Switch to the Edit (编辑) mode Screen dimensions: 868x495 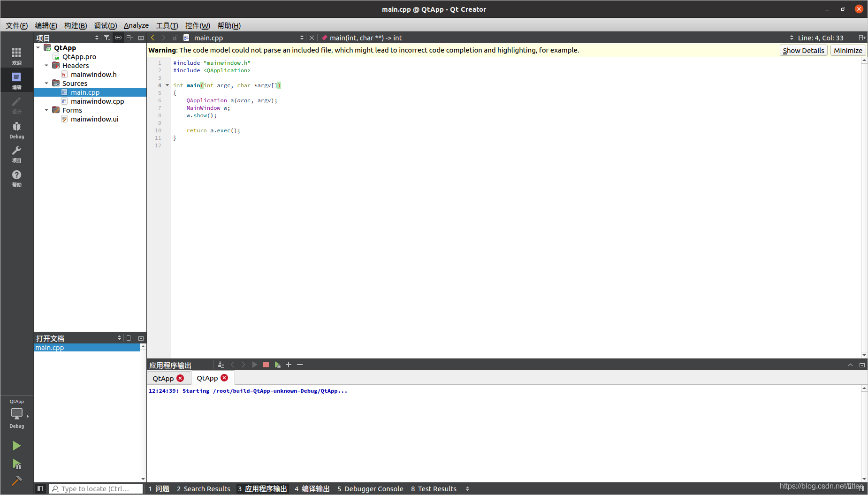[16, 80]
